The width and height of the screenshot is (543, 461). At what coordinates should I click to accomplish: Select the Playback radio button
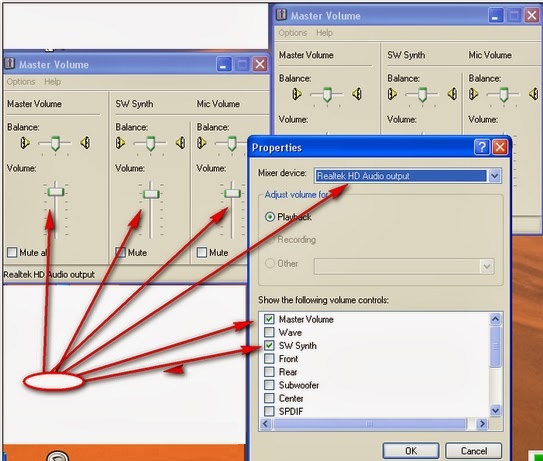pos(270,217)
